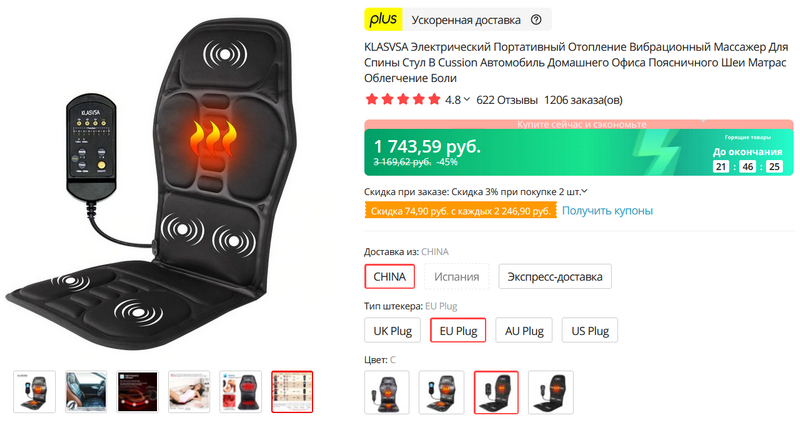The height and width of the screenshot is (422, 800).
Task: Expand the 4.8 rating breakdown chevron
Action: click(x=466, y=100)
